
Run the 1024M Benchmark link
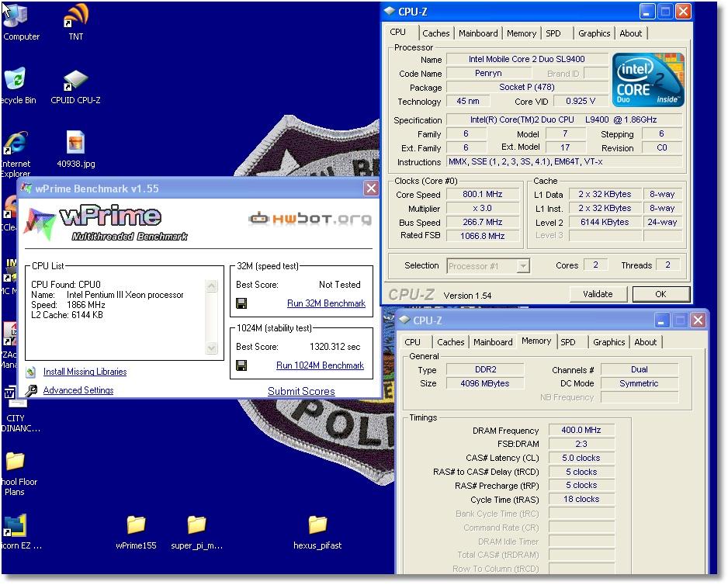320,365
